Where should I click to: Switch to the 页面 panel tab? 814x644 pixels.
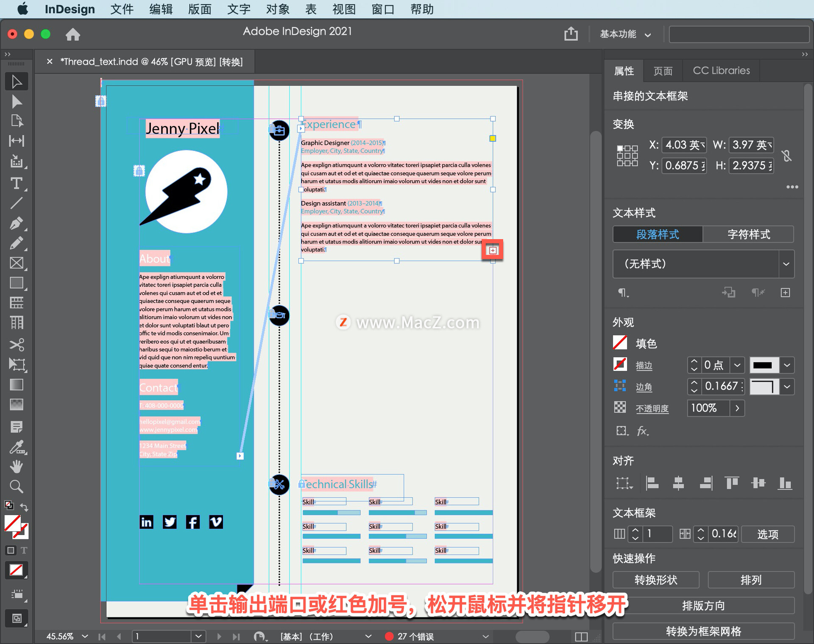(x=663, y=71)
